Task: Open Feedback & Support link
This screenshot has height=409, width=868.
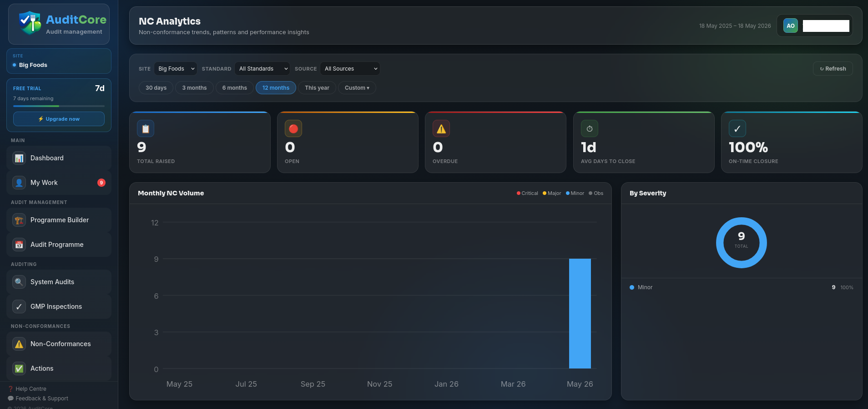Action: click(38, 399)
